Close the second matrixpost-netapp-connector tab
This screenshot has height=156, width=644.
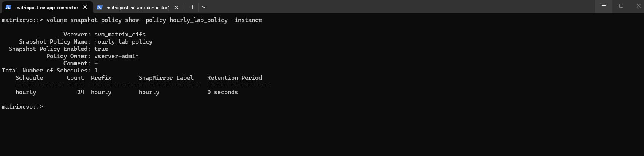click(176, 7)
